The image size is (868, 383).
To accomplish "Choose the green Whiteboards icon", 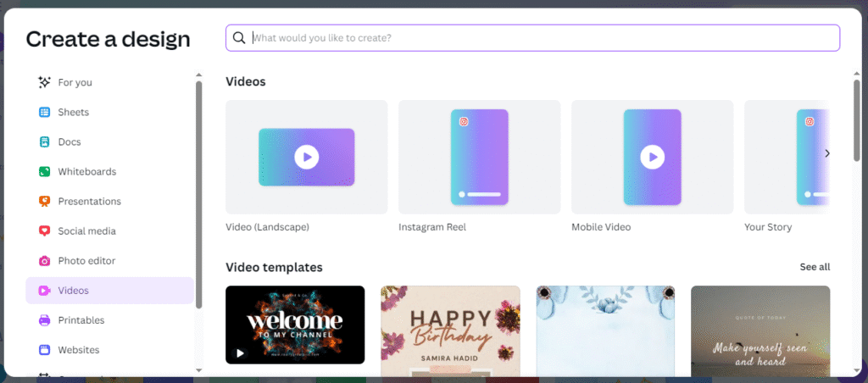I will pos(45,171).
